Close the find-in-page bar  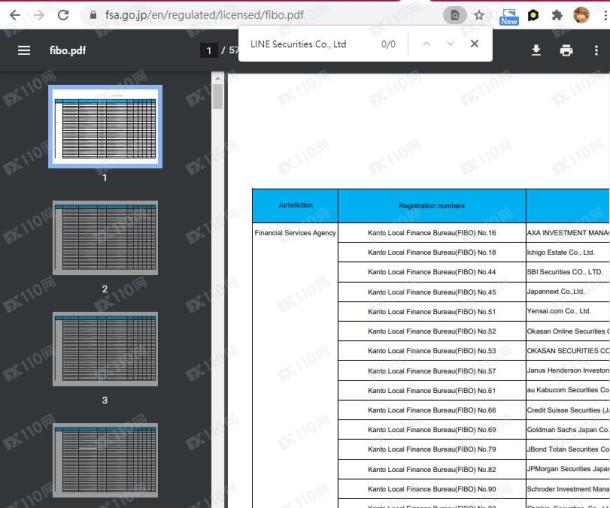coord(474,44)
